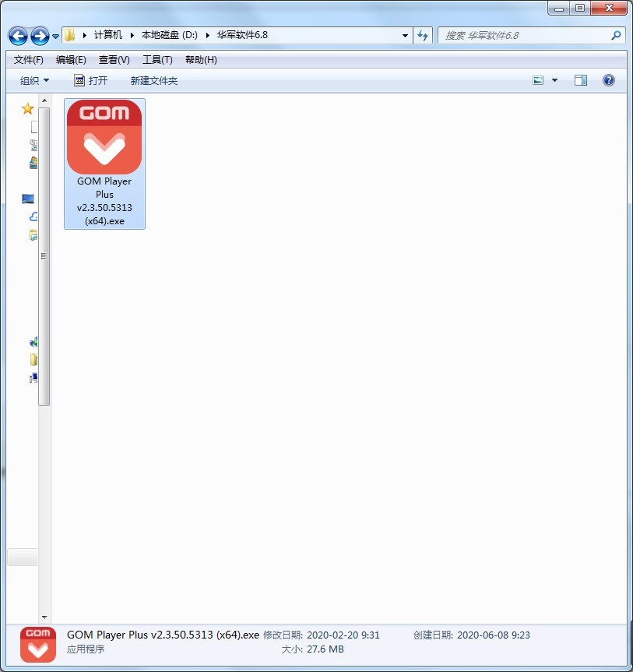
Task: Open the recent pages dropdown beside the Forward arrow
Action: (x=56, y=37)
